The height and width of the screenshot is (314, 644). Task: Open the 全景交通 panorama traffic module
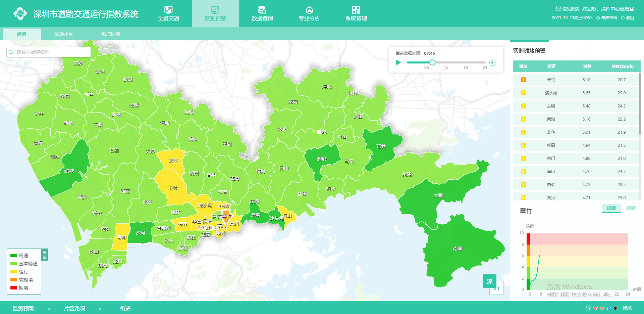(x=168, y=13)
